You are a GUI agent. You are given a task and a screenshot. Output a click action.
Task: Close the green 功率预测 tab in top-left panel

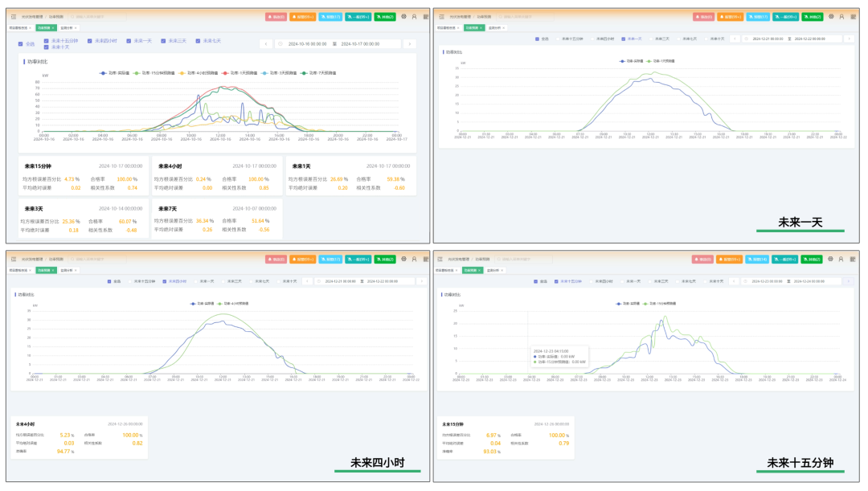(x=53, y=27)
